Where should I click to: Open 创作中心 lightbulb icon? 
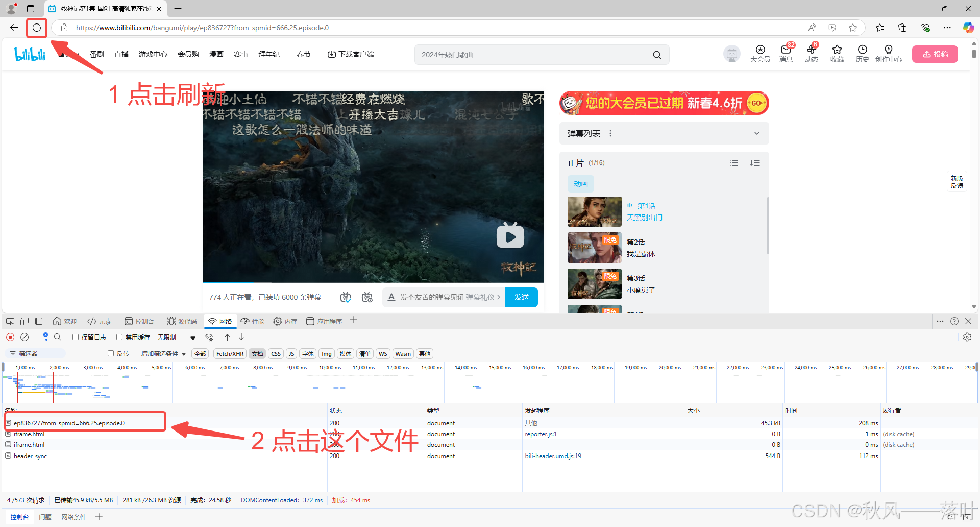889,54
